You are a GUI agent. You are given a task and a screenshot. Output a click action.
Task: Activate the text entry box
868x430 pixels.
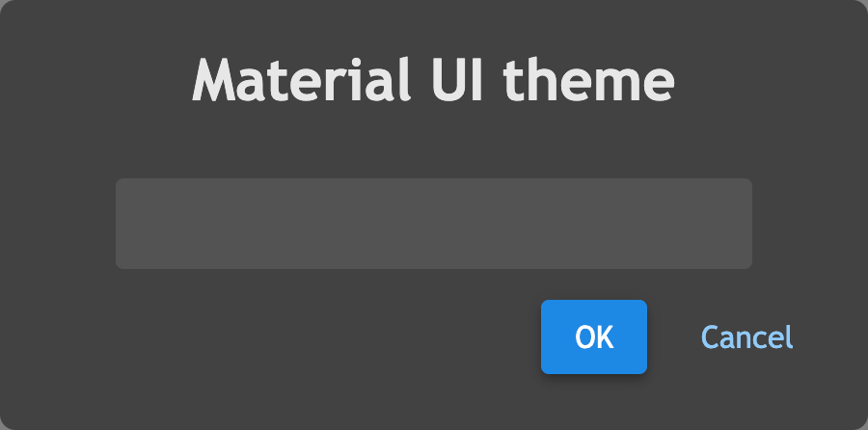click(433, 224)
